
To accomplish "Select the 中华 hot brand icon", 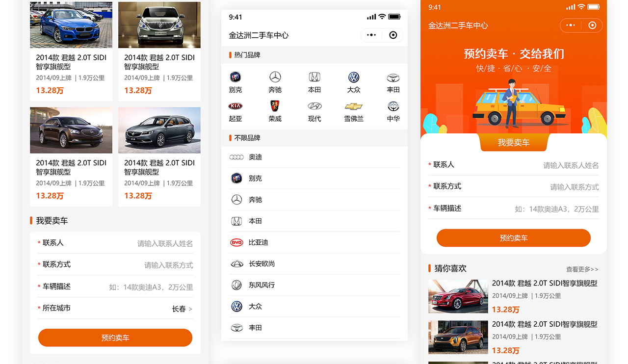I will coord(393,106).
